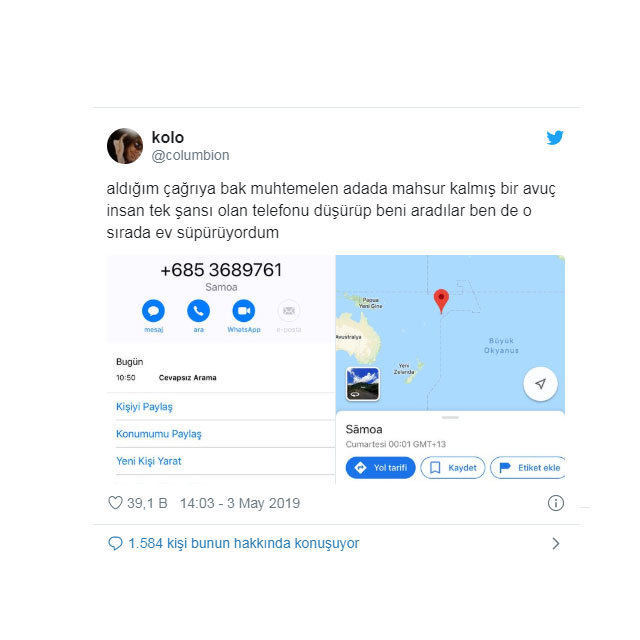Tap the greyed e-posta mail icon
640x640 pixels.
289,311
